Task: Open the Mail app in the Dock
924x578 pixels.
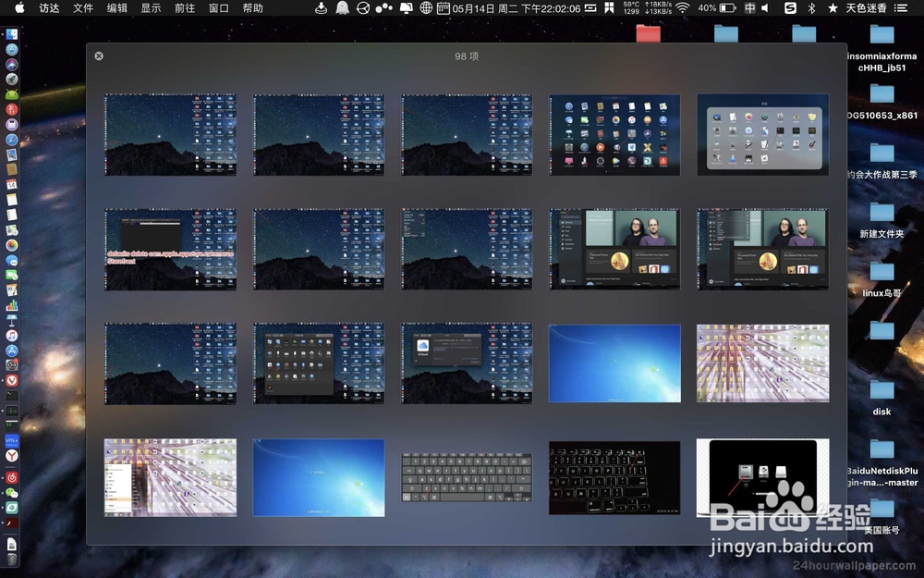Action: coord(12,154)
